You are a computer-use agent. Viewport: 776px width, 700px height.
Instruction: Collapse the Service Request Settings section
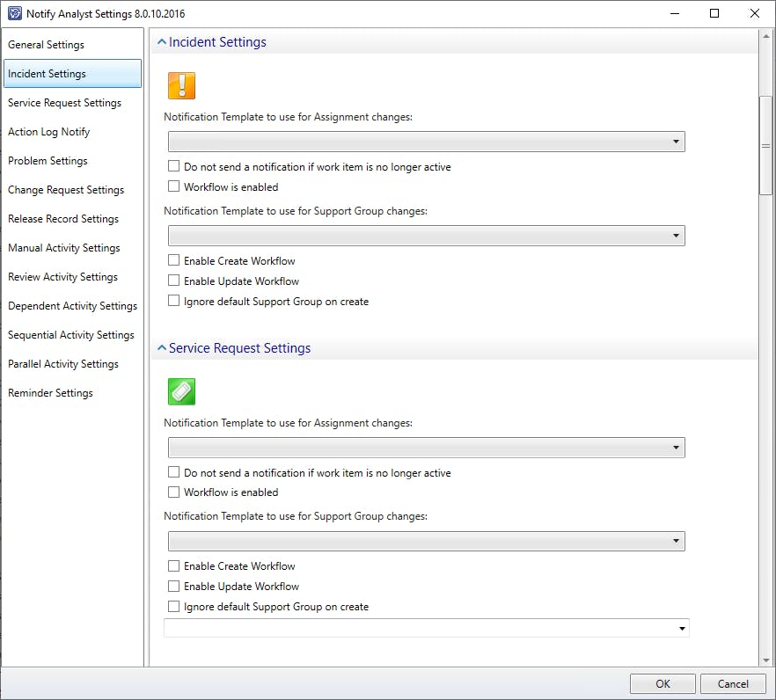(161, 348)
